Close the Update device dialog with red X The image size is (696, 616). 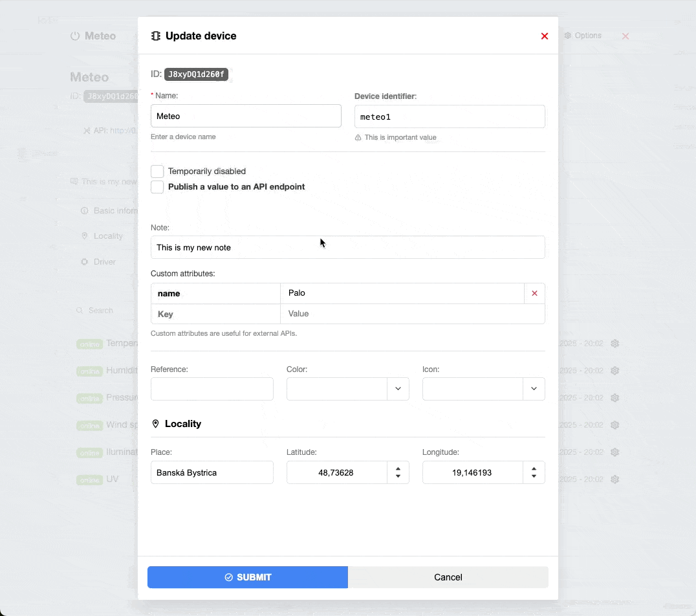click(545, 36)
